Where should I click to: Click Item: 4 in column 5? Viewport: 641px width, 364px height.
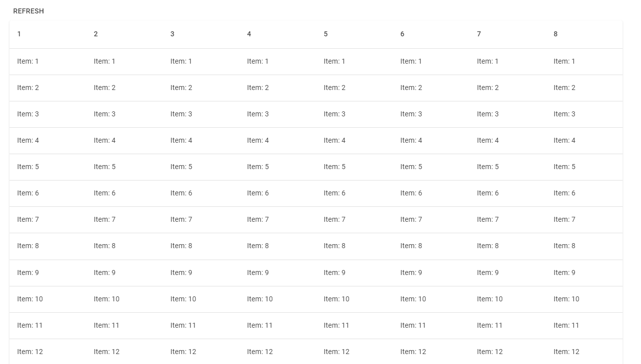[334, 140]
